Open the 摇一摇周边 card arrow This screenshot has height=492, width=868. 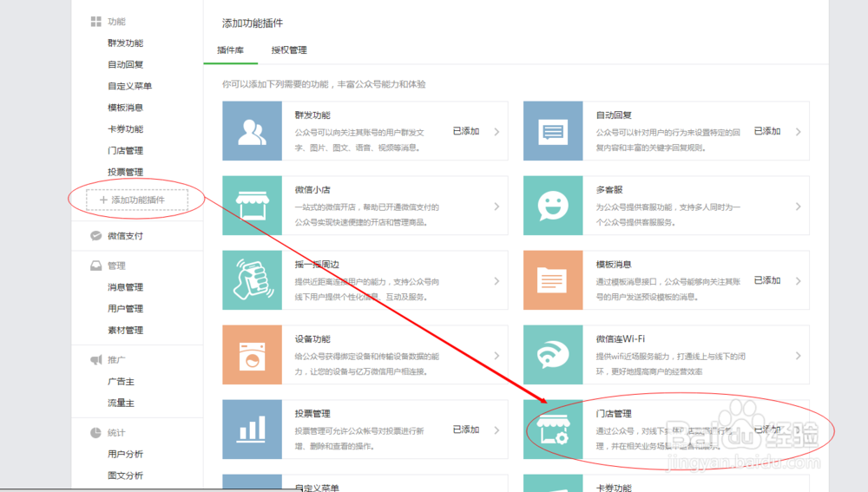click(x=496, y=281)
